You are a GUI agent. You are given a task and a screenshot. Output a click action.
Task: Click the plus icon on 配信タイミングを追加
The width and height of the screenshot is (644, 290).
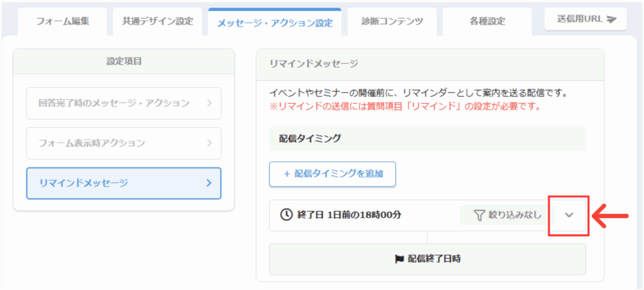286,174
